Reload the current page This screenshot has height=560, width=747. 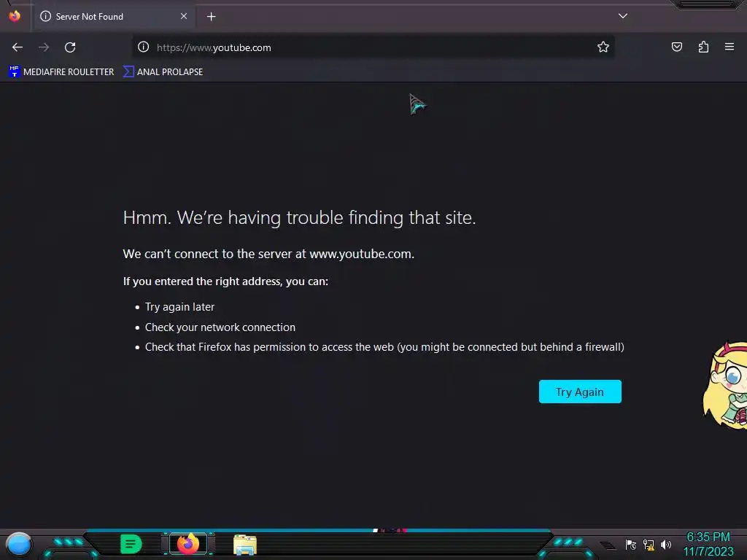click(x=70, y=47)
